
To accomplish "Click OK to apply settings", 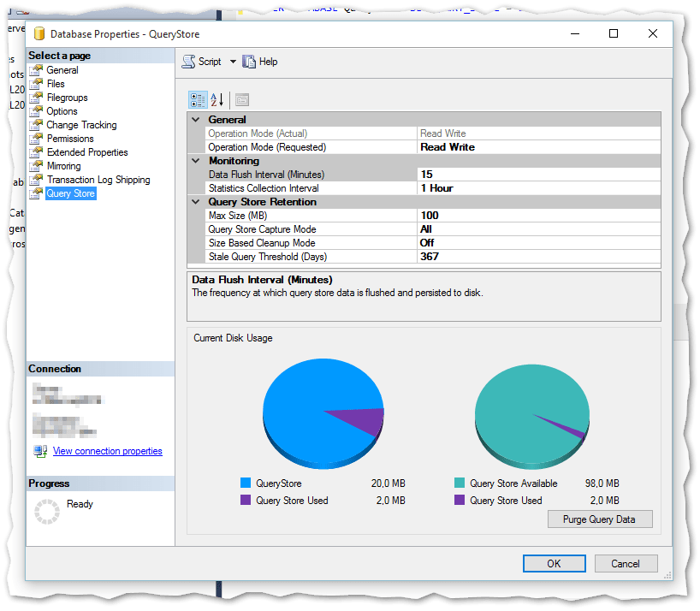I will tap(554, 564).
